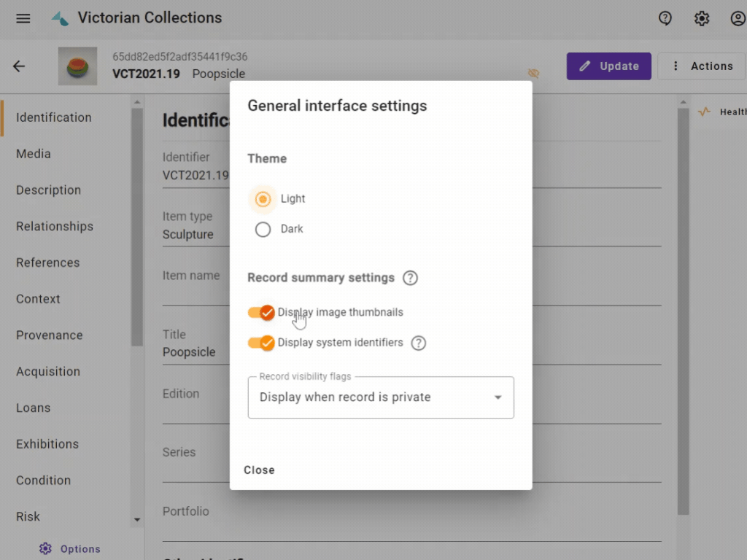Open the user account profile icon
The height and width of the screenshot is (560, 747).
tap(738, 18)
